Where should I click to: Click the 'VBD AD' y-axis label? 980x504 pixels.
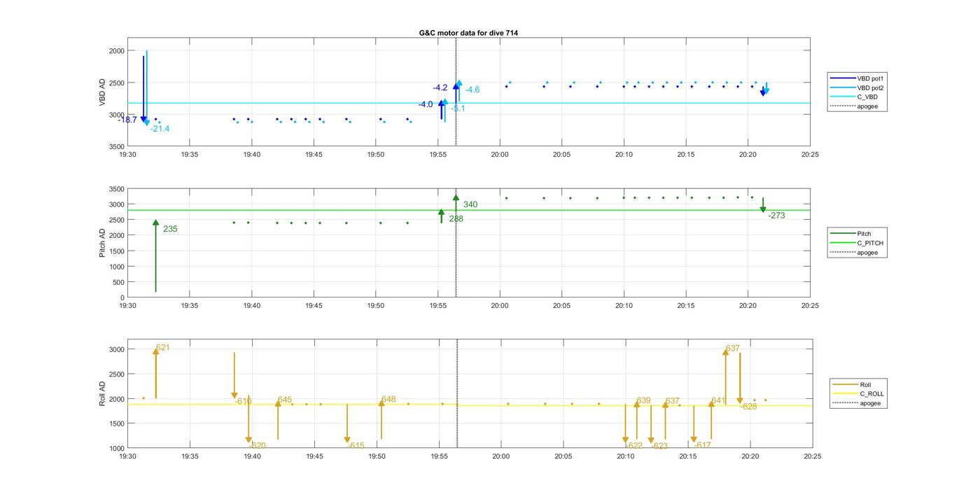coord(102,92)
